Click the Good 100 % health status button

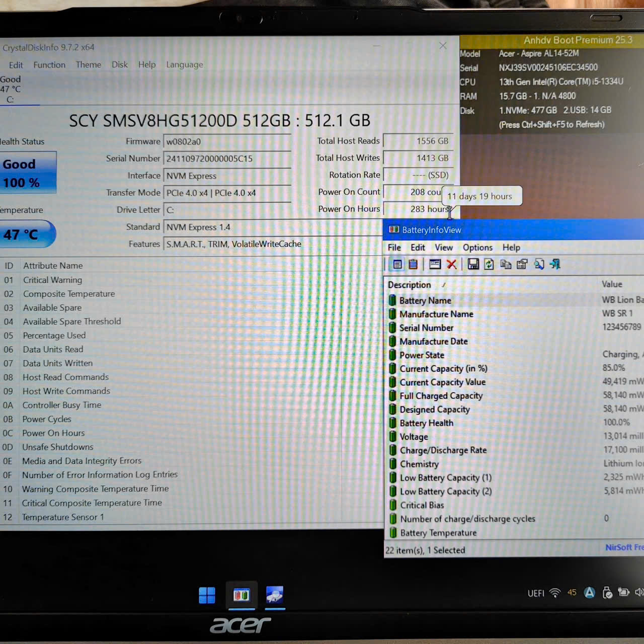tap(28, 173)
